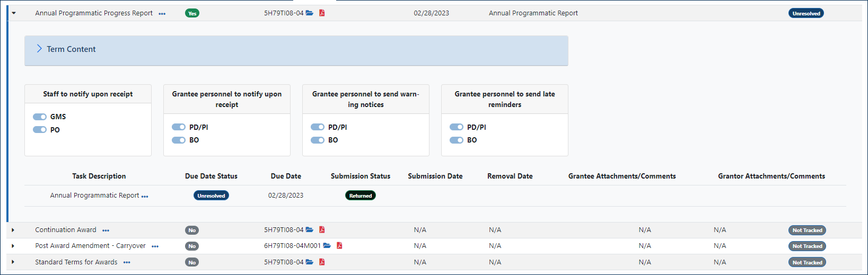Expand the Term Content section
This screenshot has height=275, width=868.
[x=39, y=49]
